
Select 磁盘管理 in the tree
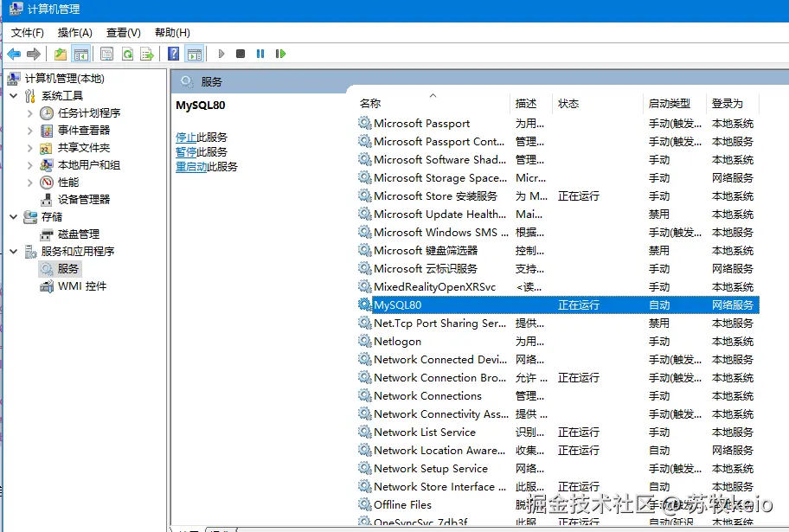(79, 234)
